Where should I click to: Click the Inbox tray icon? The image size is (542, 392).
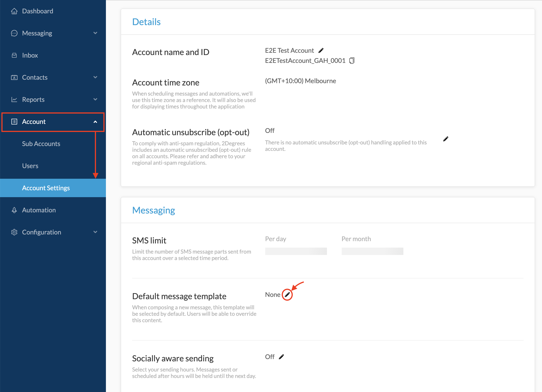tap(14, 55)
